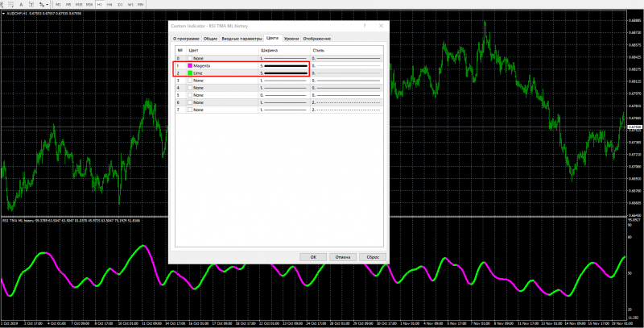Click the Magenta color swatch in row 1

click(190, 66)
